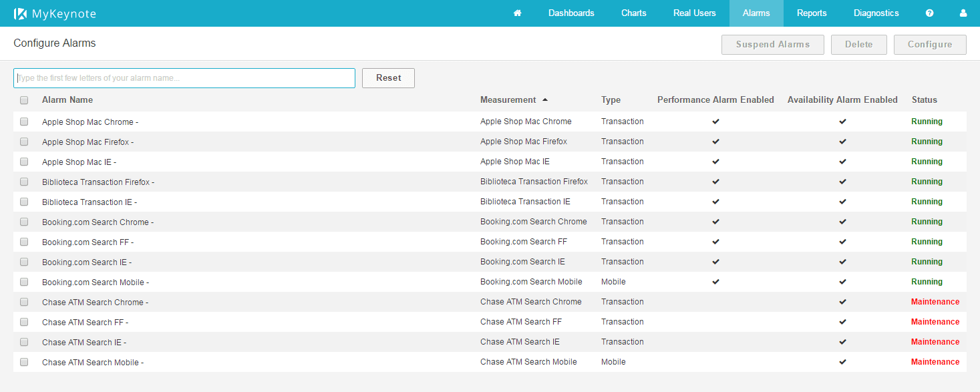
Task: Sort by Availability Alarm Enabled header
Action: pos(842,100)
